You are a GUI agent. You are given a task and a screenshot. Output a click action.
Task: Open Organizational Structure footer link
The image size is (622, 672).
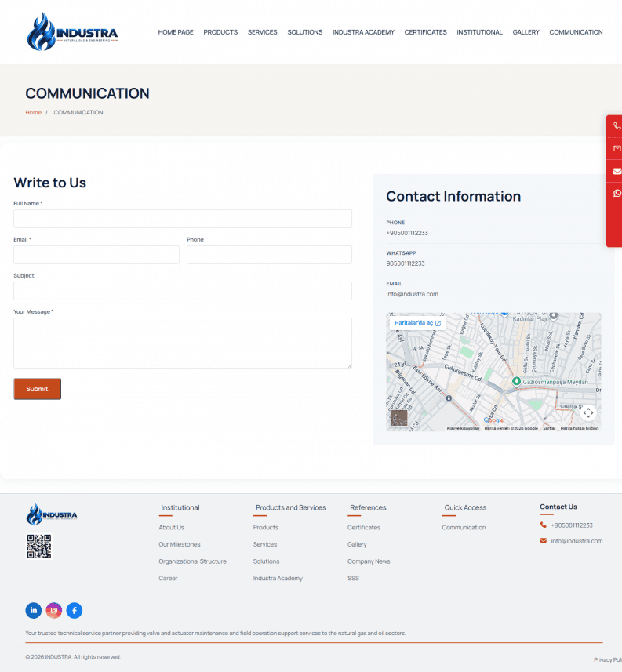pyautogui.click(x=192, y=561)
